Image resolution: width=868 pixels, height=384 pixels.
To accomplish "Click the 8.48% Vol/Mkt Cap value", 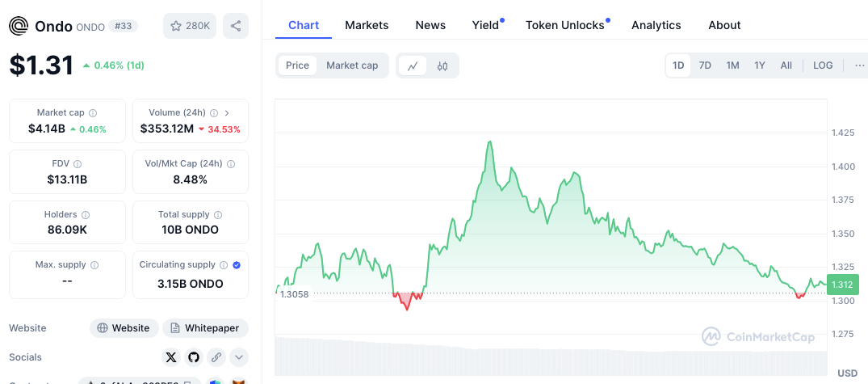I will [191, 179].
